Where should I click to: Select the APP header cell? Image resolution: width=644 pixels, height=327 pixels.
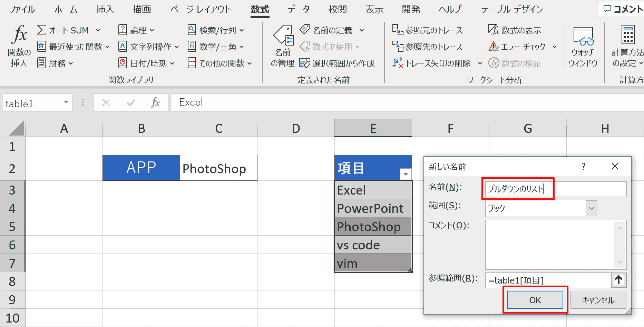[141, 168]
